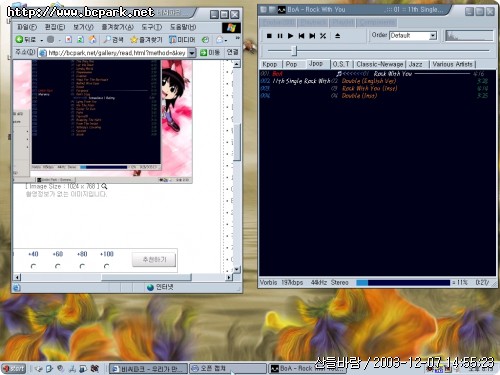
Task: Go to the Home page in Internet Explorer
Action: [x=92, y=39]
